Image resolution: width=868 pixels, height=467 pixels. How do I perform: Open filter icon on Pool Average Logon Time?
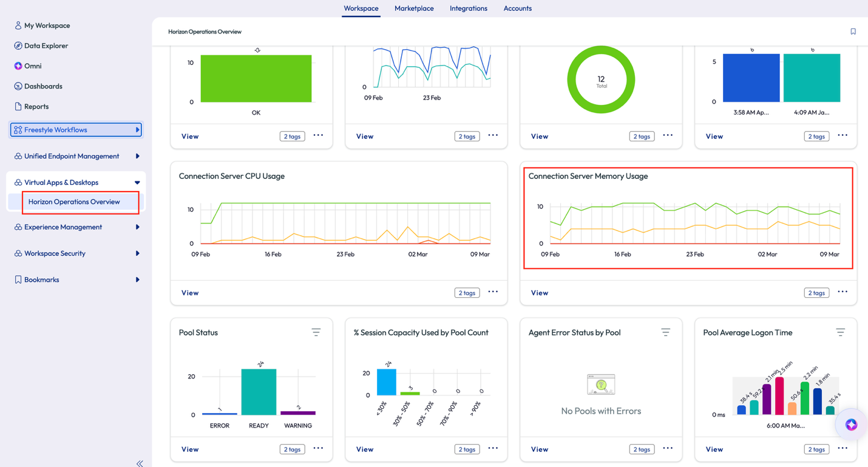(x=840, y=332)
